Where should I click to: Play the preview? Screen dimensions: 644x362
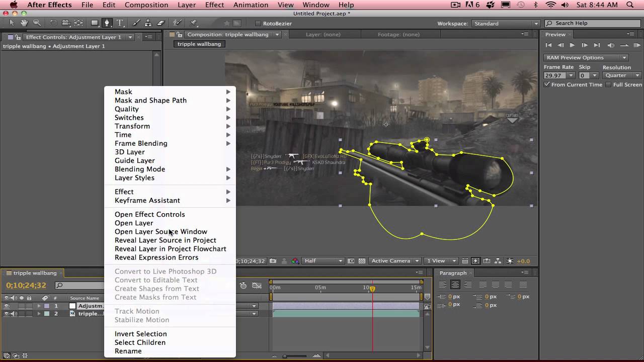click(572, 45)
